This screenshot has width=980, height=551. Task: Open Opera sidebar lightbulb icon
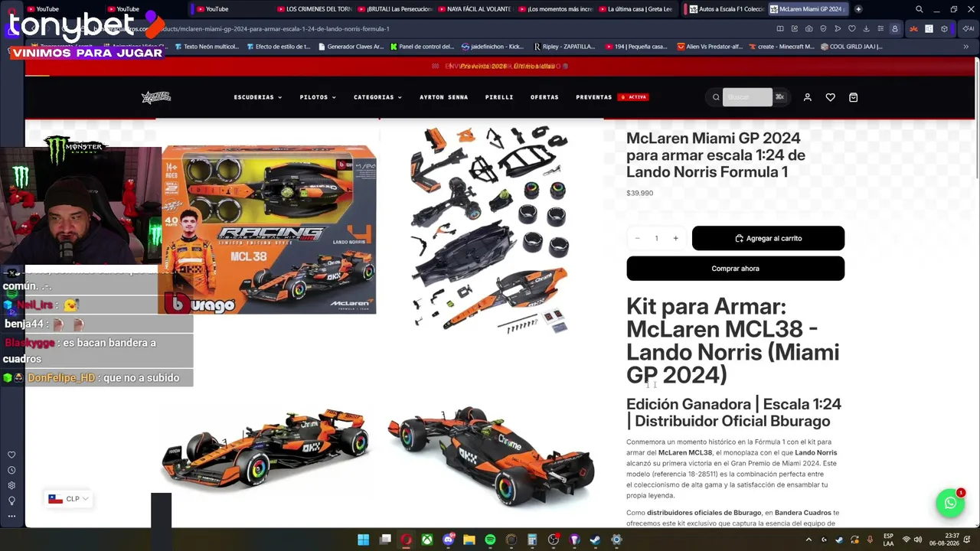[11, 500]
